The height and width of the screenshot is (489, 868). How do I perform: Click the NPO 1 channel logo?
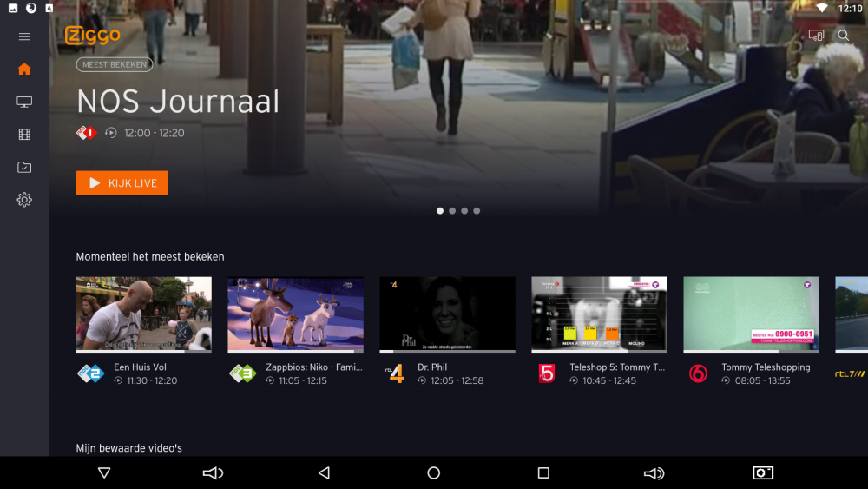pos(86,133)
